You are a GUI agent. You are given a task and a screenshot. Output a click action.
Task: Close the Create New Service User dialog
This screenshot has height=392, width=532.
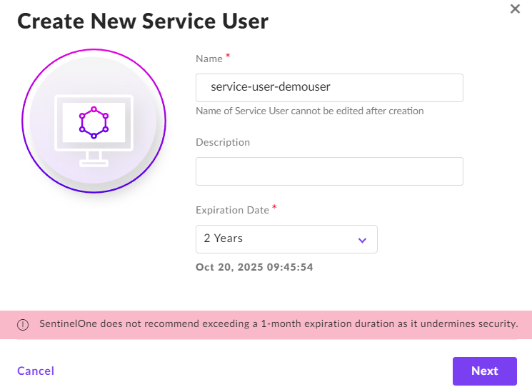click(x=514, y=9)
